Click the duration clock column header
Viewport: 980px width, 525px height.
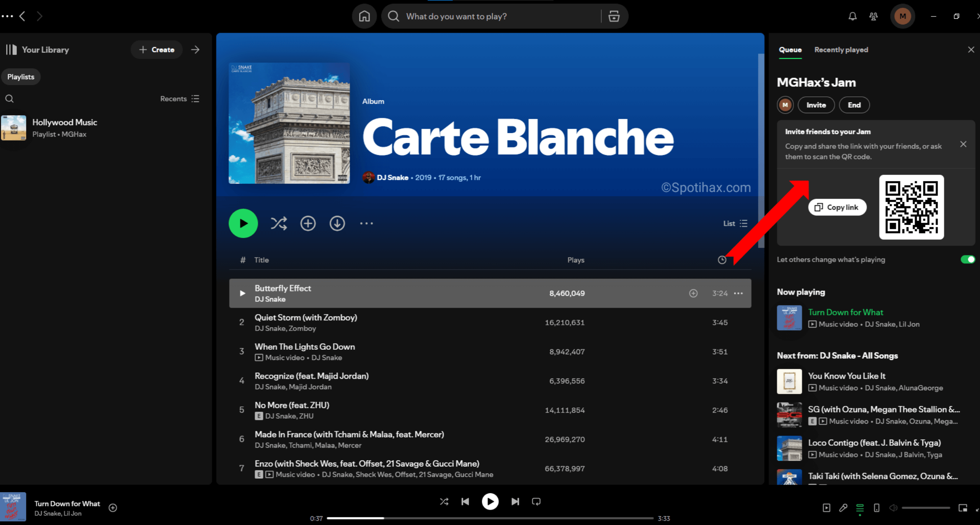click(722, 260)
